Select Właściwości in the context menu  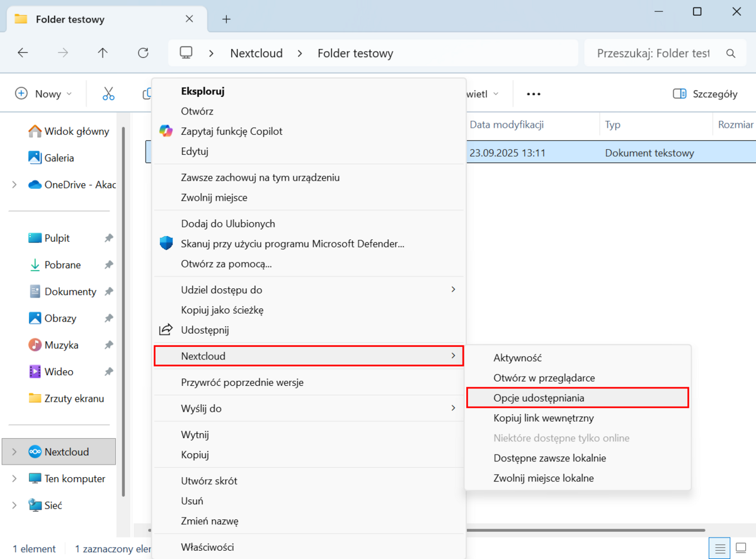click(207, 547)
